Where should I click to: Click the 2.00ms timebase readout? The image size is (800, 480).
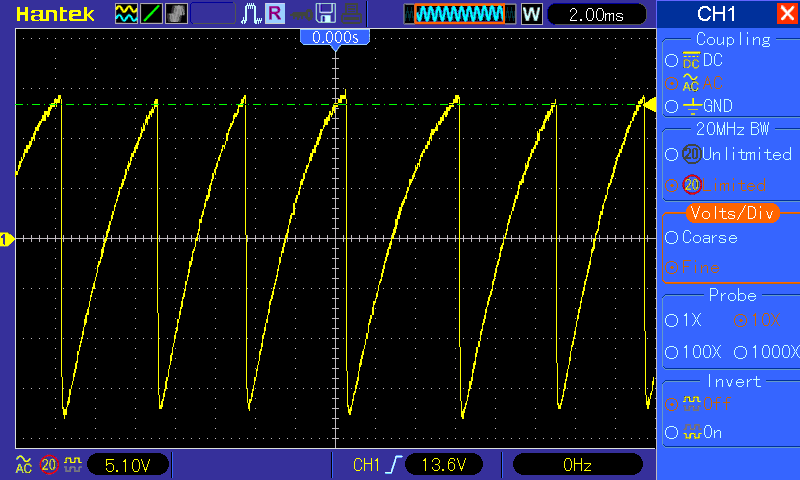click(596, 15)
